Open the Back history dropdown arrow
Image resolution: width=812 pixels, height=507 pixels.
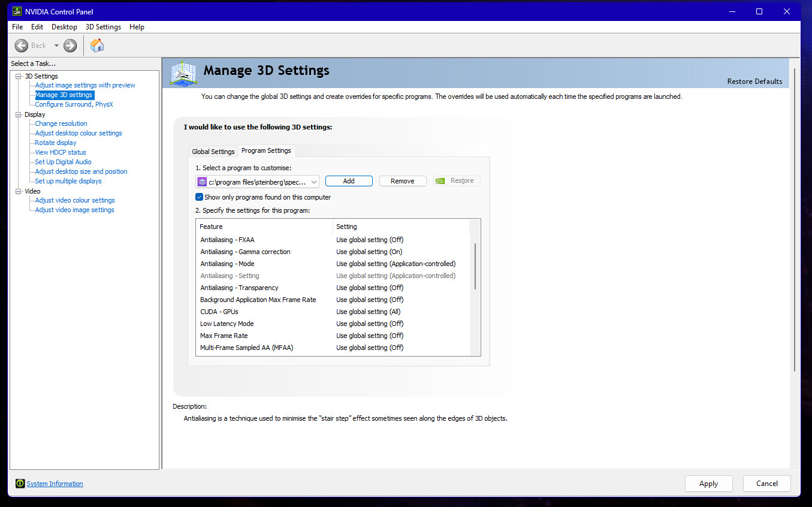pyautogui.click(x=56, y=46)
